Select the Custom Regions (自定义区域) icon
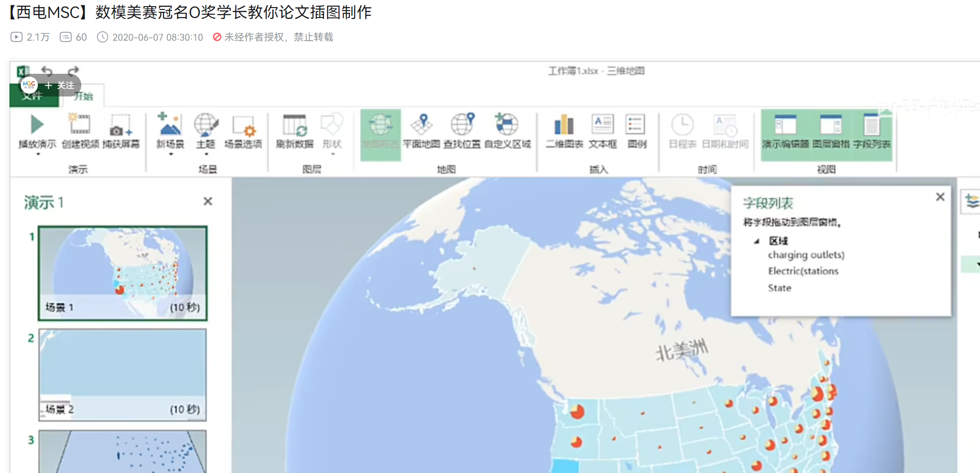 tap(507, 125)
